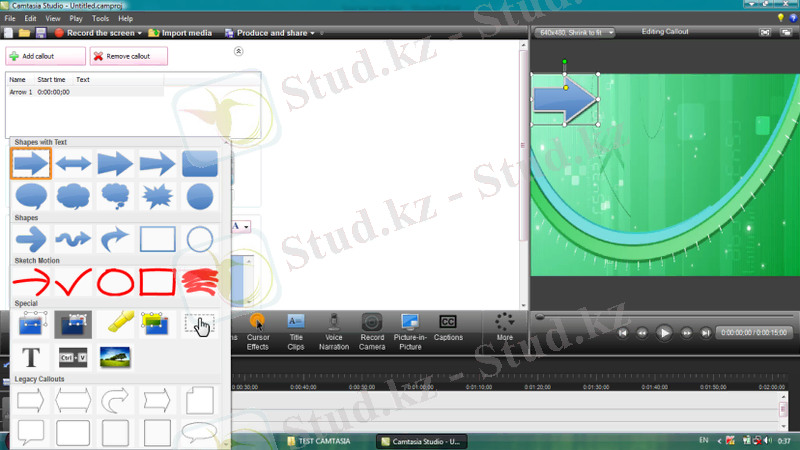Fast forward the preview playback
This screenshot has height=450, width=800.
pyautogui.click(x=687, y=333)
